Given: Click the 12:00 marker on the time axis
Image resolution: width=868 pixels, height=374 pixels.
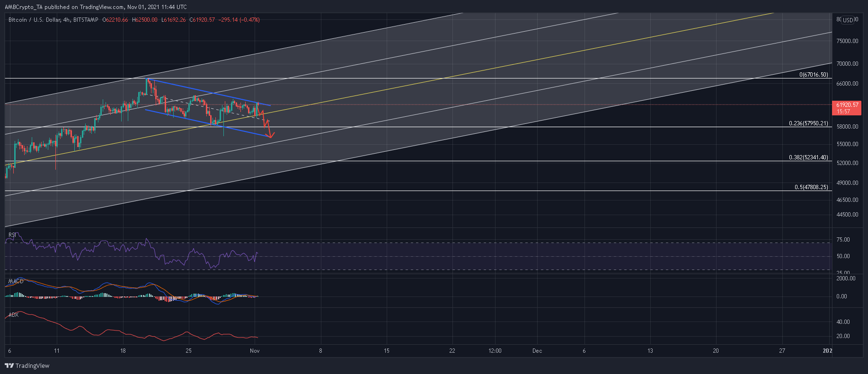Looking at the screenshot, I should tap(495, 351).
